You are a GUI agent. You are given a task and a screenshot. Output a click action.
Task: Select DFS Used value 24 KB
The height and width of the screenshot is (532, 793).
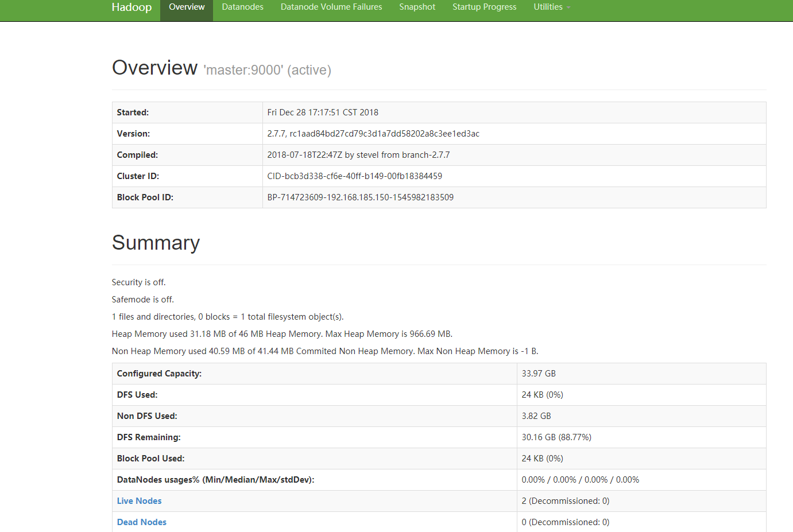click(543, 395)
